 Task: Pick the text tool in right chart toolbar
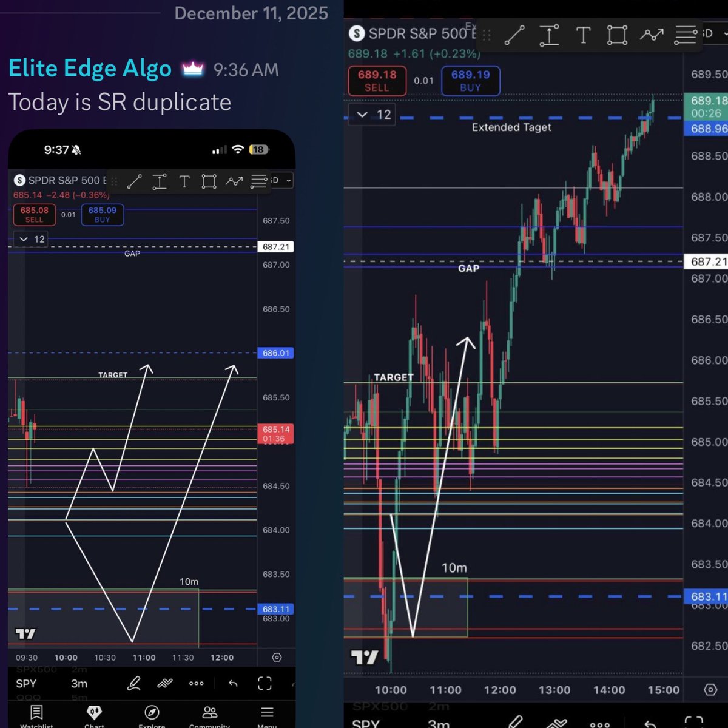tap(583, 35)
